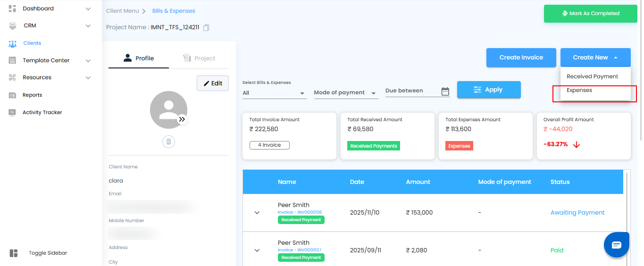
Task: Open Reports from the sidebar
Action: [x=32, y=95]
